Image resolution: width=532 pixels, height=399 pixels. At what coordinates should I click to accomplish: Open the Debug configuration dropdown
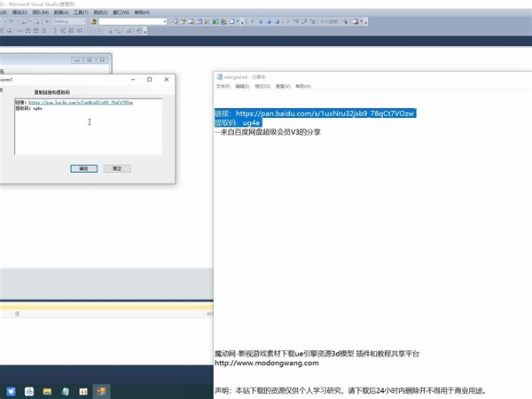[69, 21]
